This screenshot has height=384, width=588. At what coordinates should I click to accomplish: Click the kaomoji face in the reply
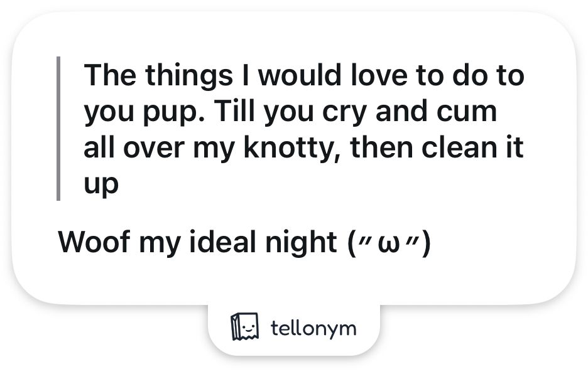[389, 243]
